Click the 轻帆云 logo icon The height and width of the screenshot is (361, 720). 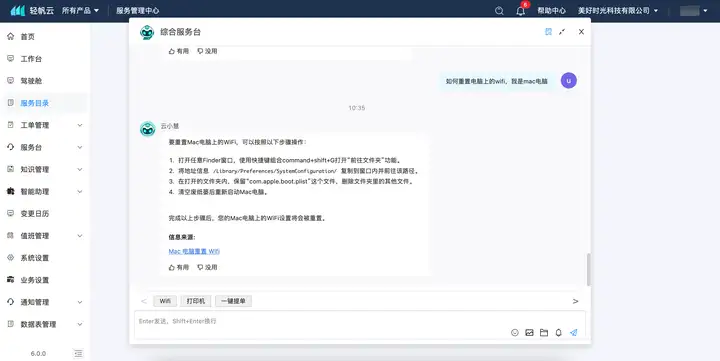(17, 10)
